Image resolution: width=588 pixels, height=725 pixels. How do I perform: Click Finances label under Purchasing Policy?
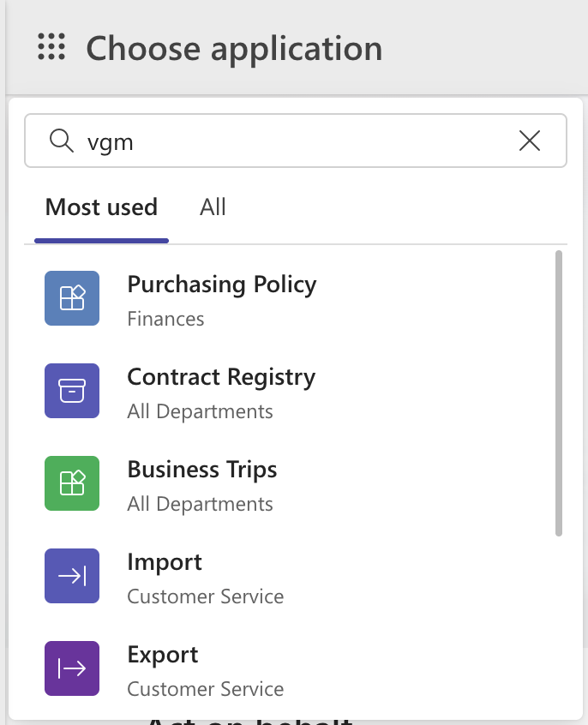click(165, 319)
